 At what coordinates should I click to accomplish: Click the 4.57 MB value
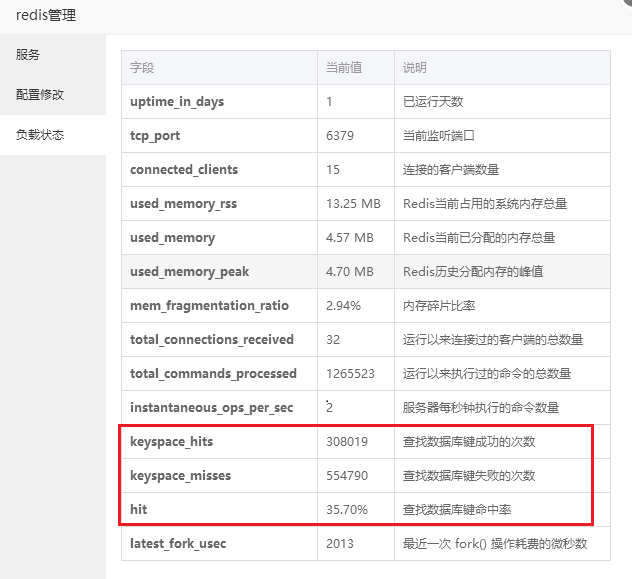(349, 238)
